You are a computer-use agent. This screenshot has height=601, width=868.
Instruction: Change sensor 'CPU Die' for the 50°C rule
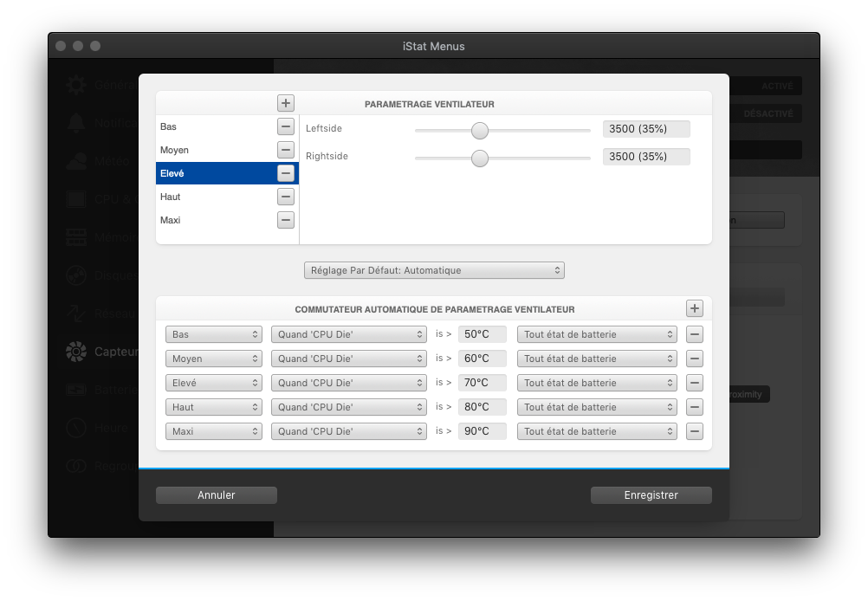pos(349,334)
